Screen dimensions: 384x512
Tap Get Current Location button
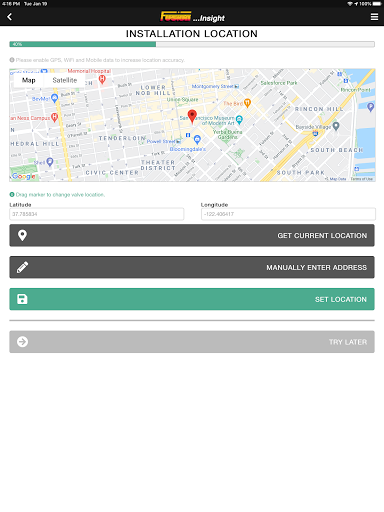point(192,235)
